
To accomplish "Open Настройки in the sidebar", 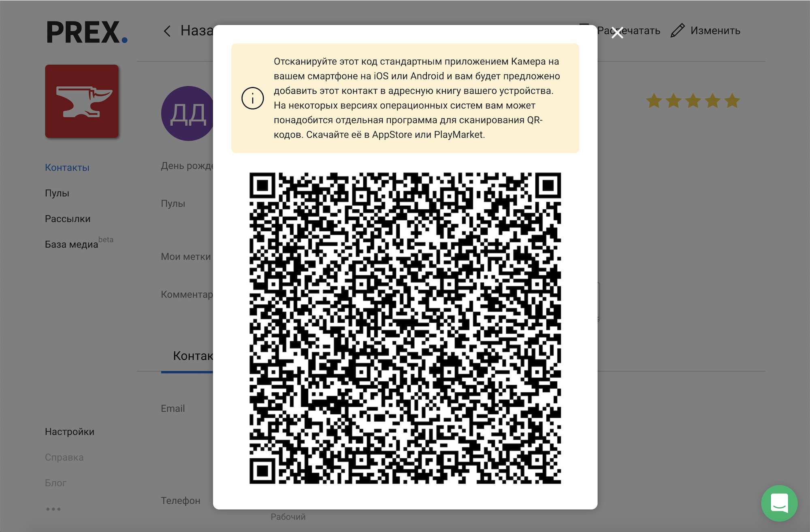I will tap(70, 432).
